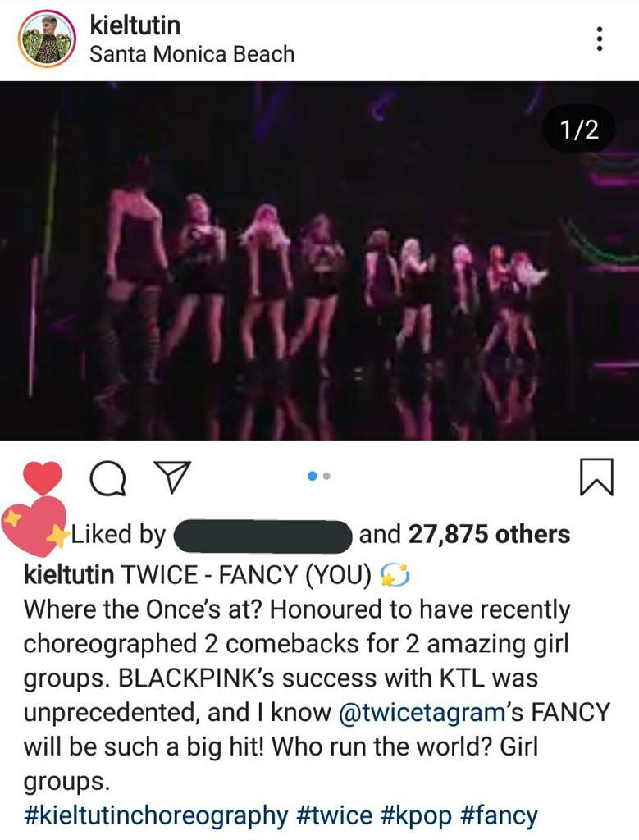The height and width of the screenshot is (840, 639).
Task: Open kieltutin name in caption
Action: tap(69, 575)
